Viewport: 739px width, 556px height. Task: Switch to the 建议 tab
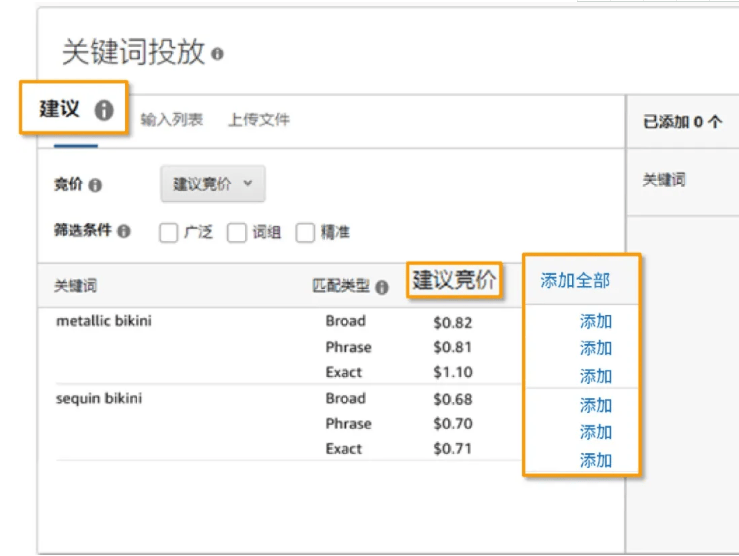[x=59, y=109]
